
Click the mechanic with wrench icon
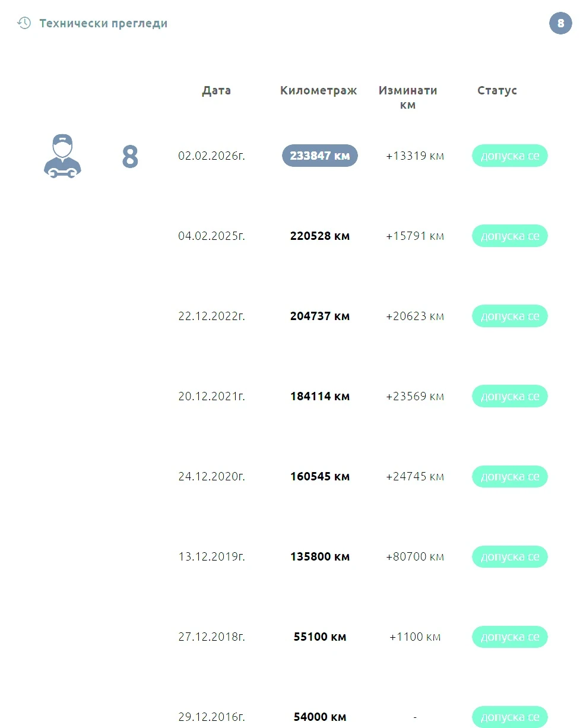click(62, 156)
